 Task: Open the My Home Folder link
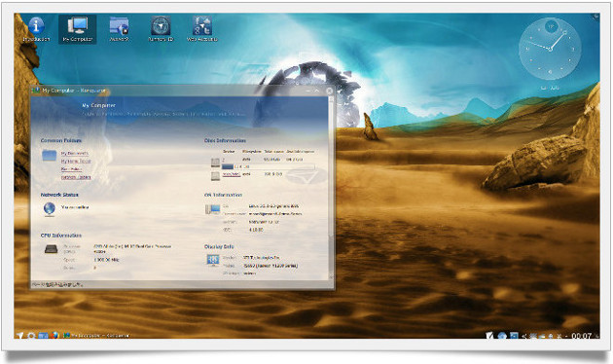click(x=76, y=162)
